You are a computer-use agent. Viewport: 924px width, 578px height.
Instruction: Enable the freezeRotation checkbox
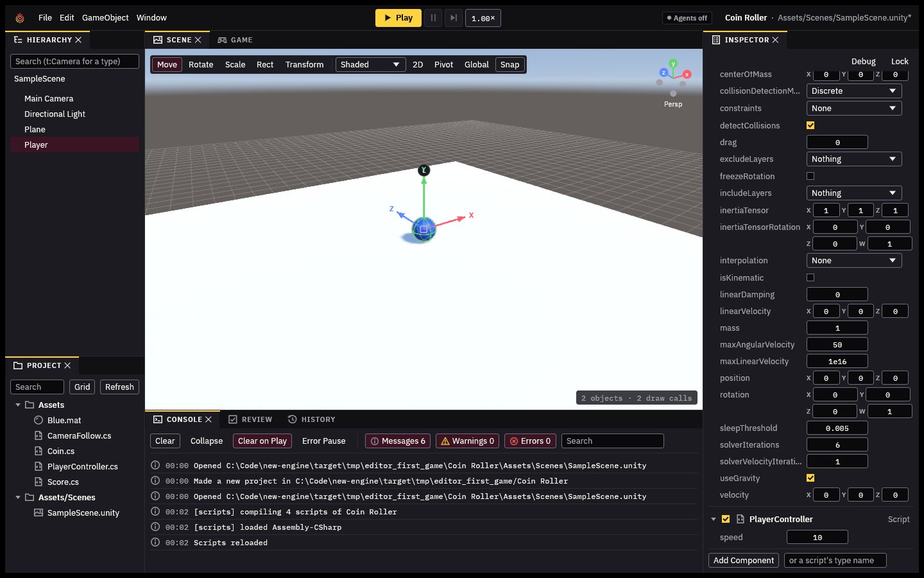point(810,176)
